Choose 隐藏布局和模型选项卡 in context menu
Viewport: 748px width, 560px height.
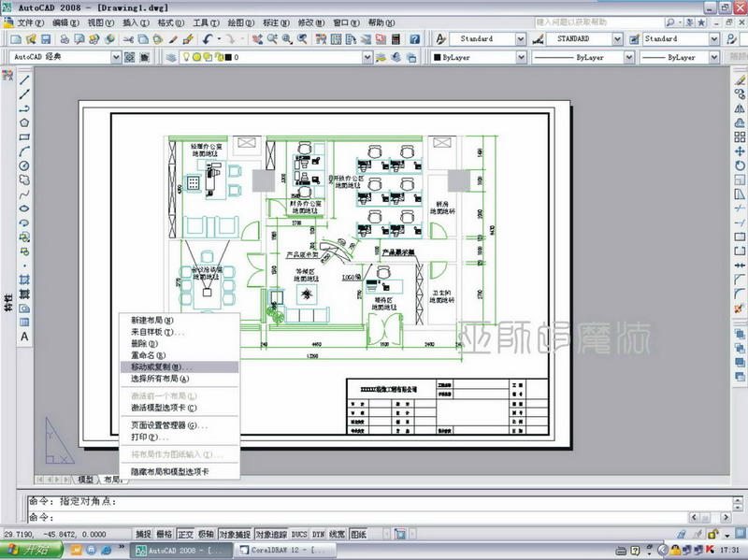point(180,471)
